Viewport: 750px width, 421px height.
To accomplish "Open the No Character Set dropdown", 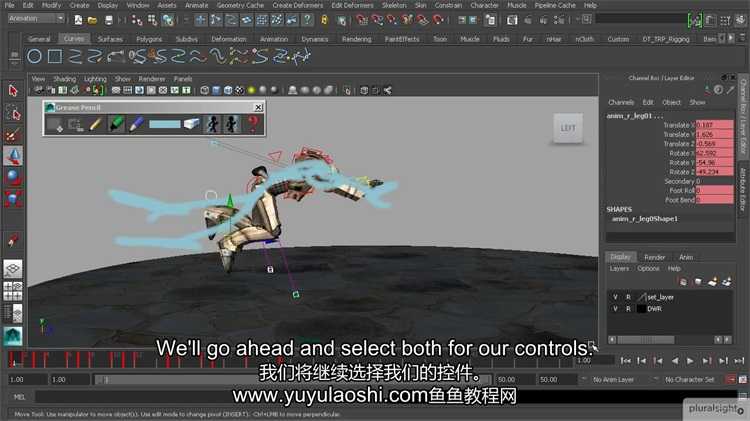I will (689, 379).
